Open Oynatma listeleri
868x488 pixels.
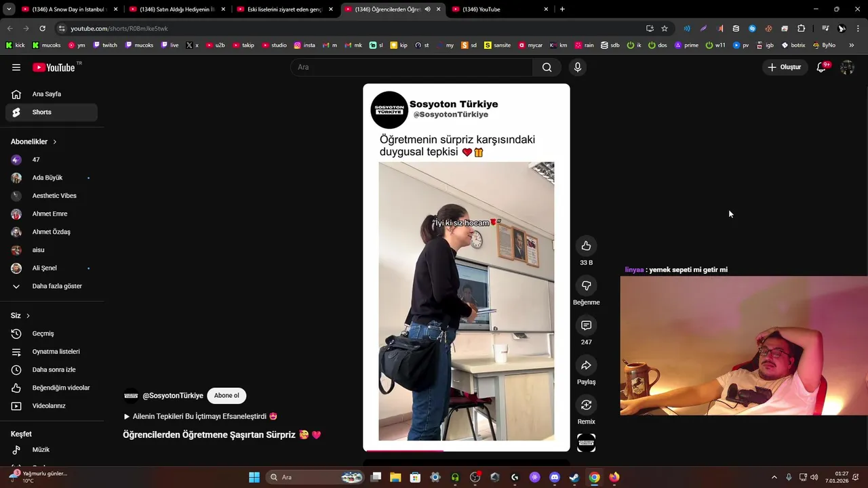click(x=52, y=352)
